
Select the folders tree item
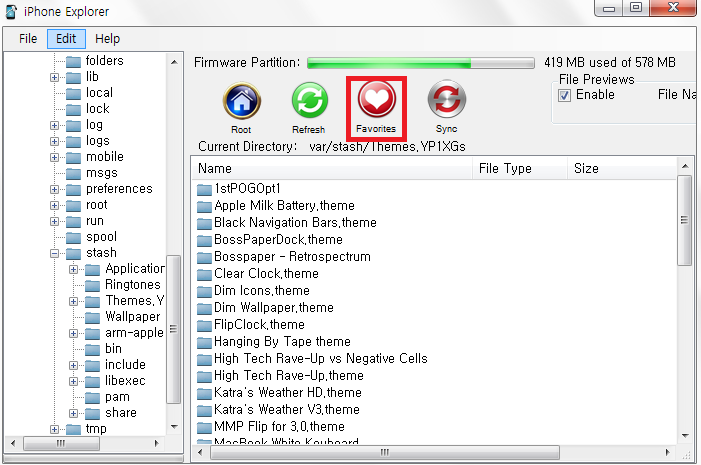click(105, 61)
